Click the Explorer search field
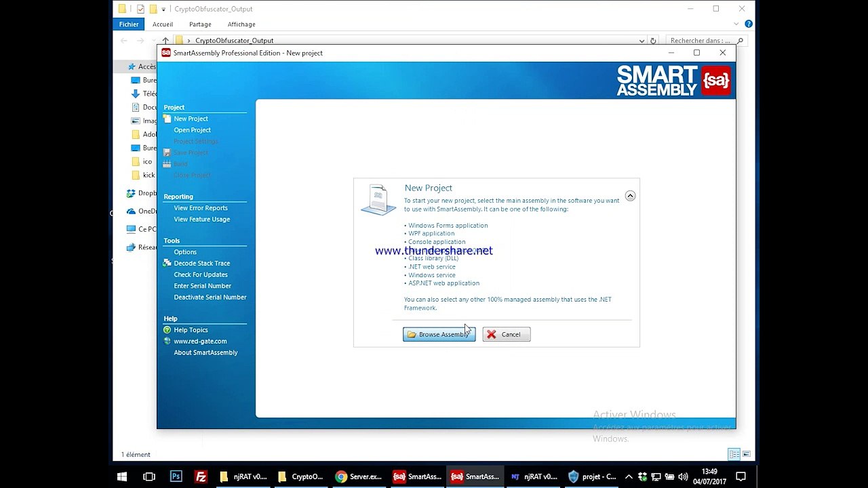 (x=706, y=41)
